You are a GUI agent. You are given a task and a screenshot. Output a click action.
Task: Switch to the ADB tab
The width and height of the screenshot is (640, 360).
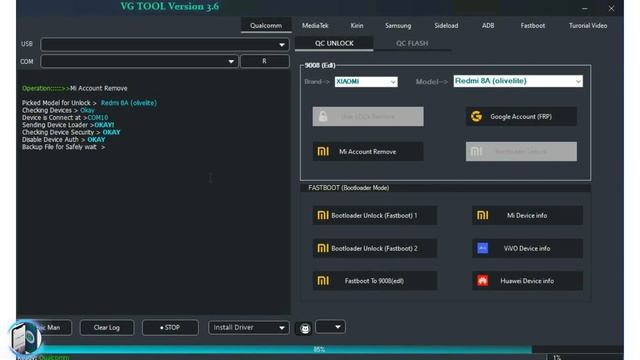[x=488, y=25]
